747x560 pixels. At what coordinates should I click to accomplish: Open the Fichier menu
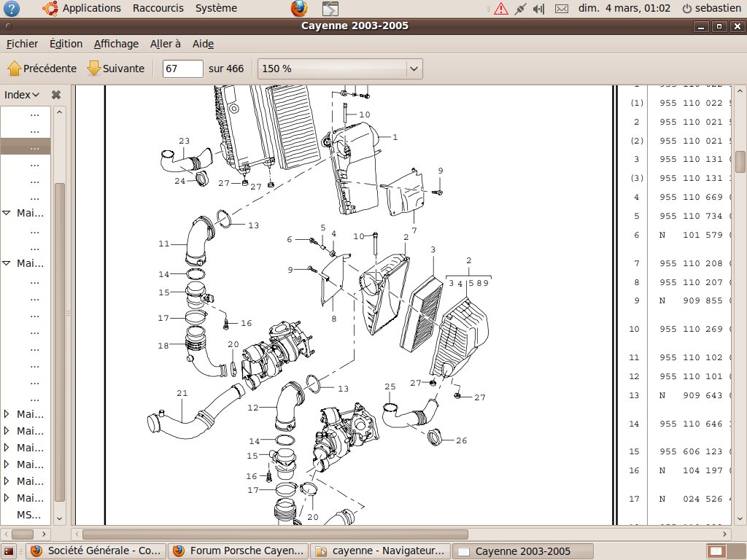(22, 44)
